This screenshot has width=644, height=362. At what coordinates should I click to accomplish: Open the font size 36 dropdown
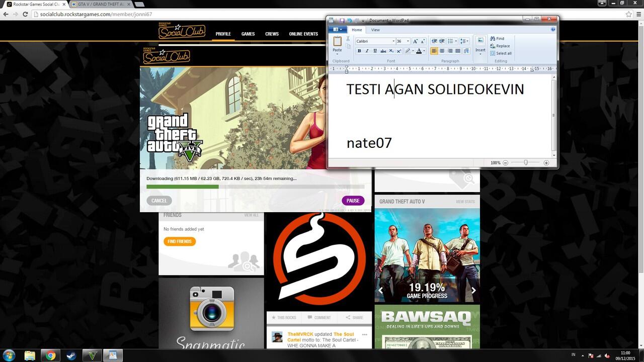coord(408,41)
